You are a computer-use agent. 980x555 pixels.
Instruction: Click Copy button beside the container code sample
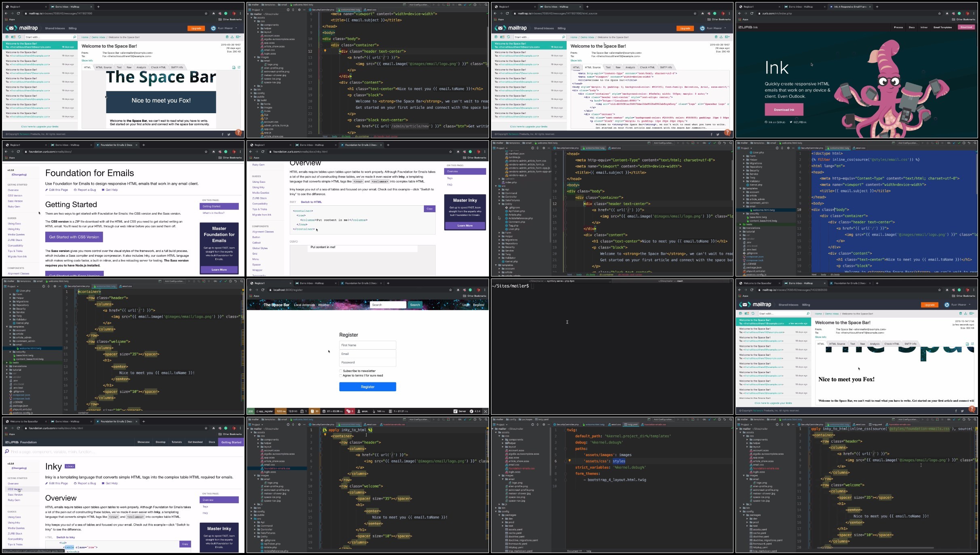(x=430, y=209)
